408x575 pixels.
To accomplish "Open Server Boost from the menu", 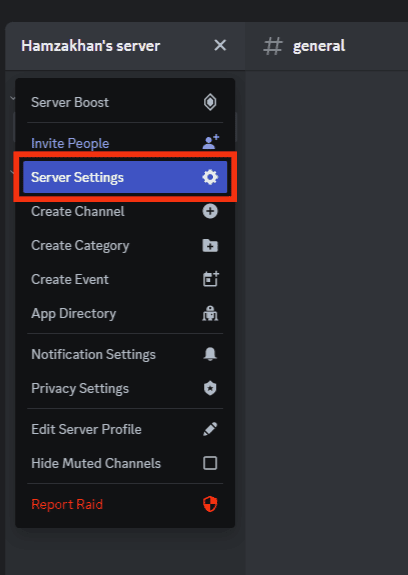I will click(125, 102).
